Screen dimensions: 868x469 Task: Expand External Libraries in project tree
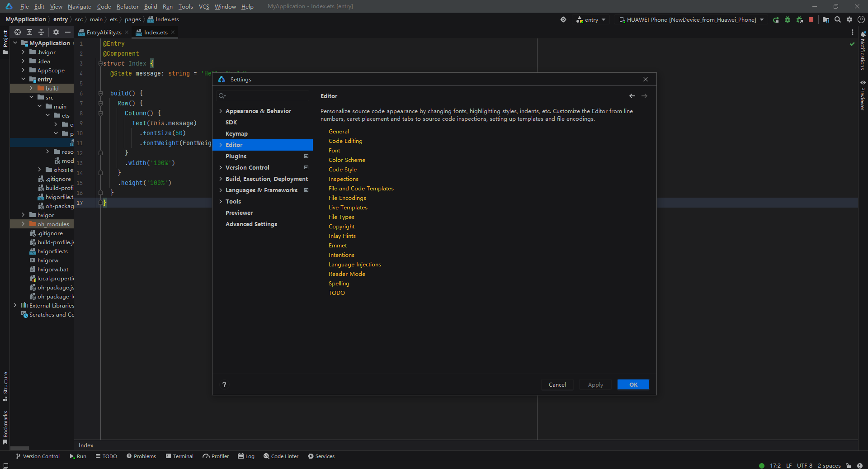coord(15,305)
